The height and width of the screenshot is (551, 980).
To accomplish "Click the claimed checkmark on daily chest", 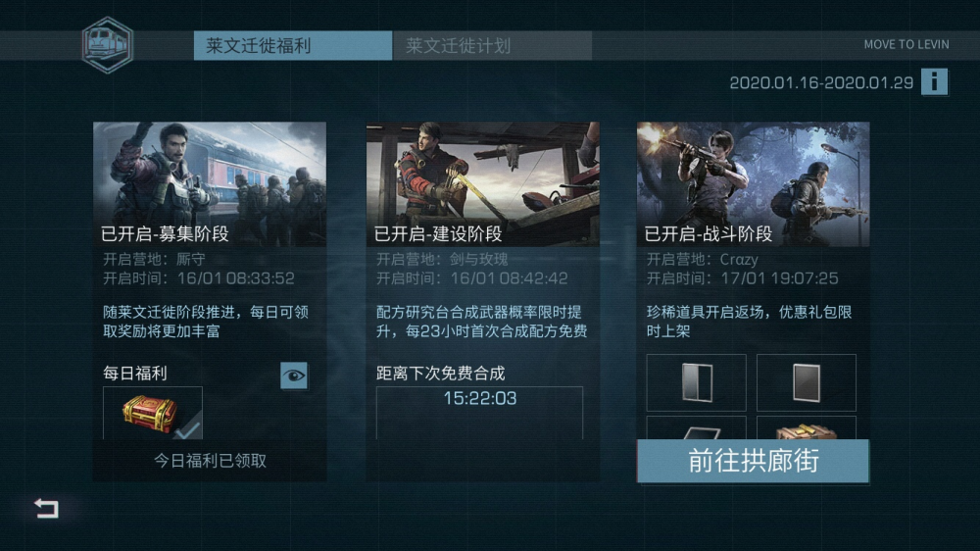I will (187, 427).
